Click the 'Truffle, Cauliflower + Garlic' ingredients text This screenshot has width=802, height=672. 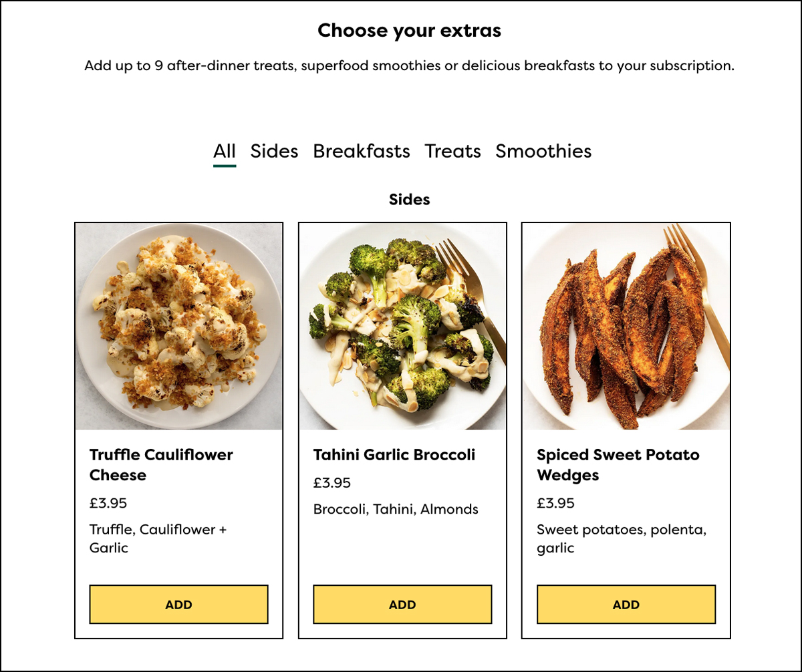click(158, 538)
